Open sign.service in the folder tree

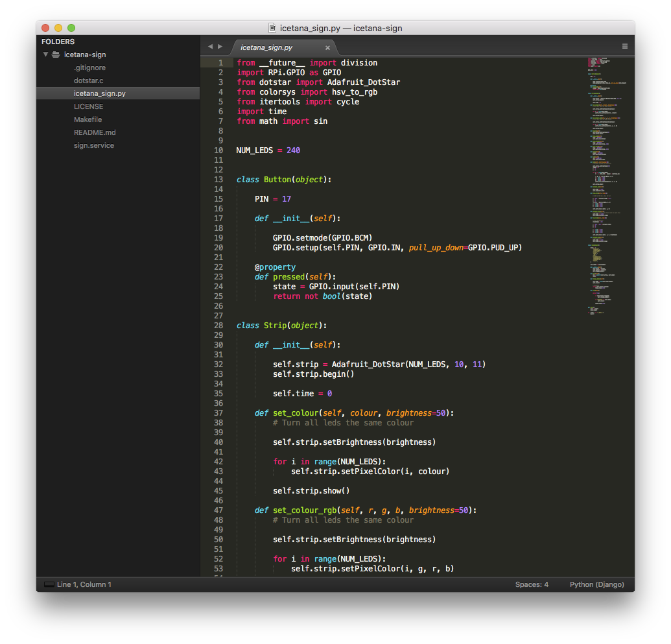coord(94,145)
